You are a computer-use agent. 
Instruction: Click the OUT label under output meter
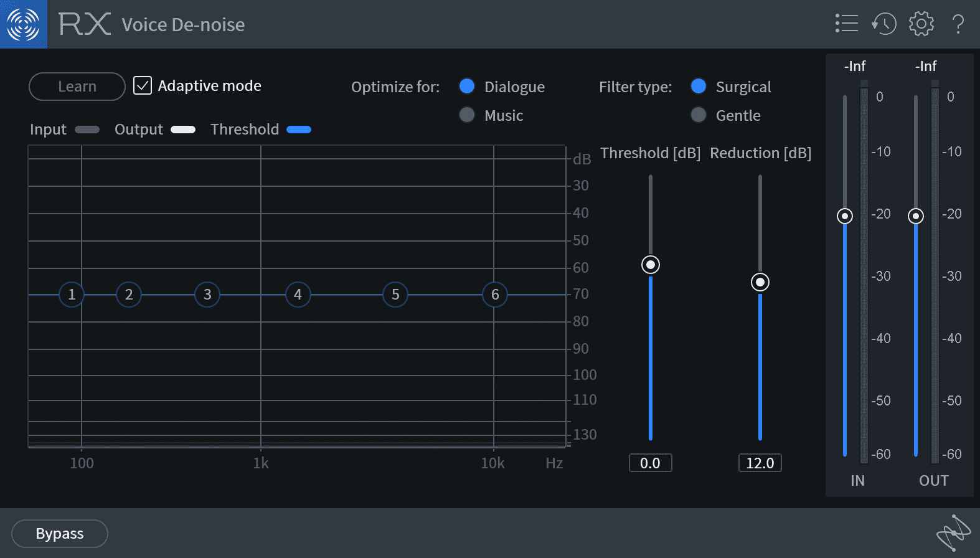click(934, 481)
